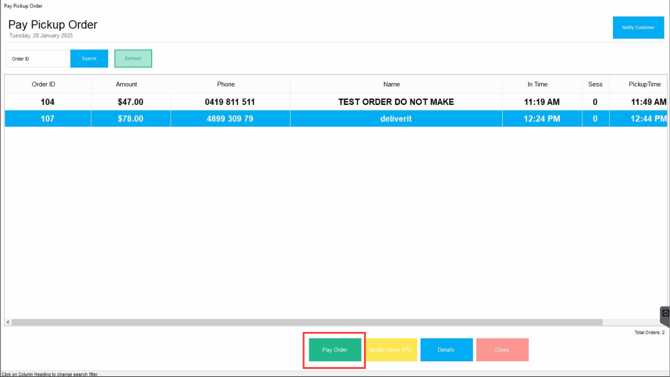Screen dimensions: 670x377
Task: Click phone number 0419 811 511
Action: coord(230,102)
